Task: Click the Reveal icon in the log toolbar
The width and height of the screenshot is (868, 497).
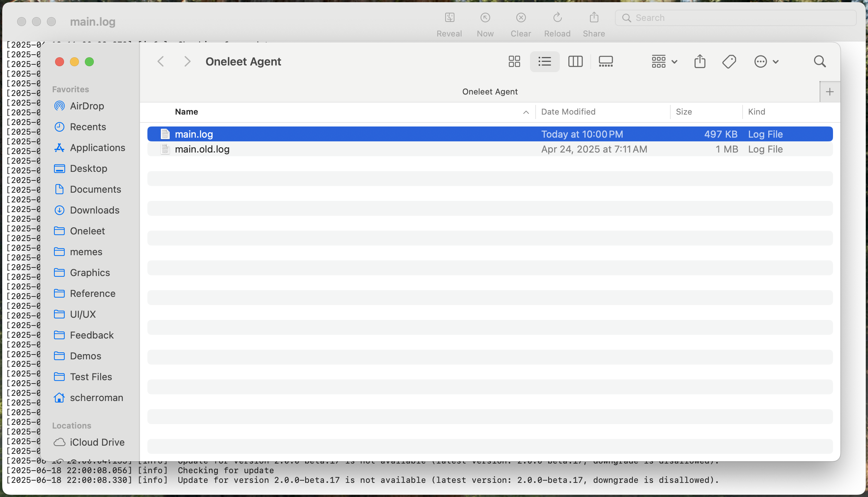Action: click(449, 17)
